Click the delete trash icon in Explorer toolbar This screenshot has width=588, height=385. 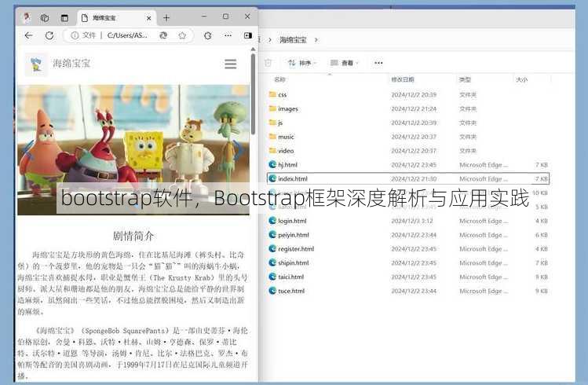[268, 63]
